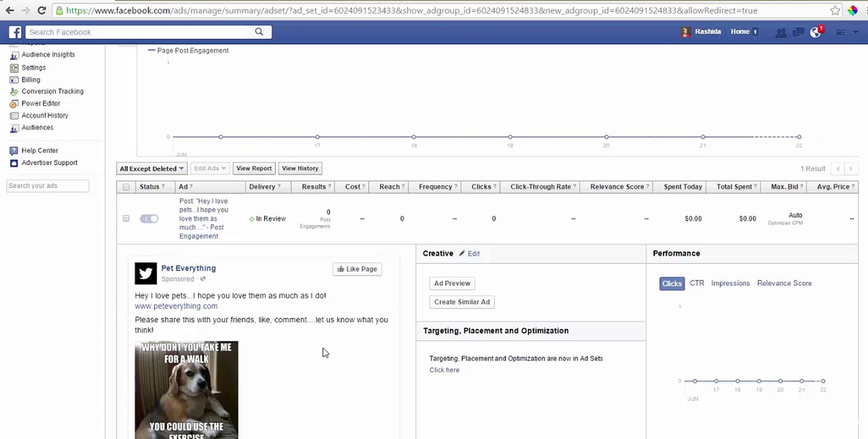Open Home in the top bar
The height and width of the screenshot is (439, 868).
(740, 32)
